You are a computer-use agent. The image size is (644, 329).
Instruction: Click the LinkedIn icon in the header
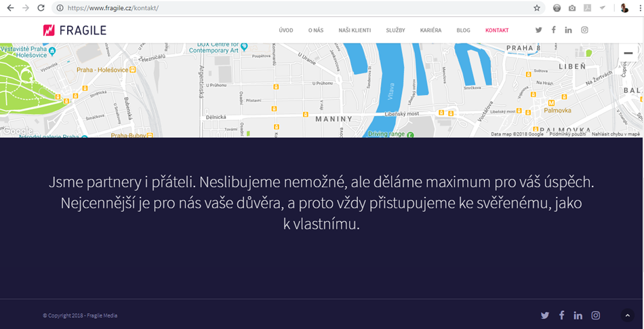[x=568, y=30]
